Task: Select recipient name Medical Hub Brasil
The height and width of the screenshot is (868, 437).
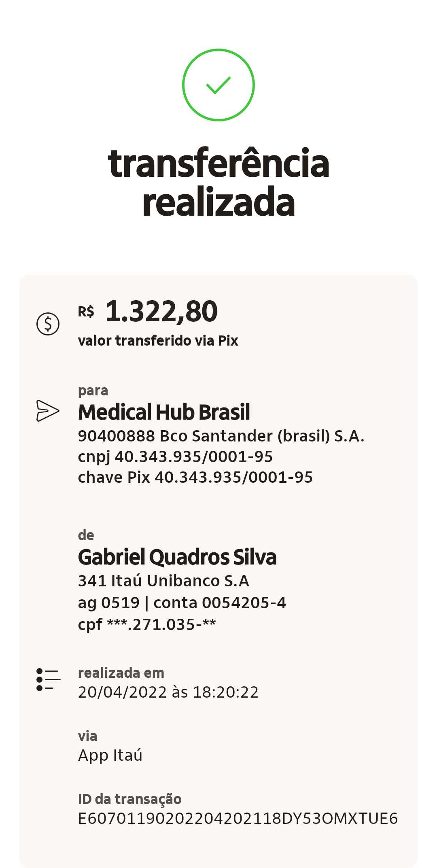Action: coord(164,412)
